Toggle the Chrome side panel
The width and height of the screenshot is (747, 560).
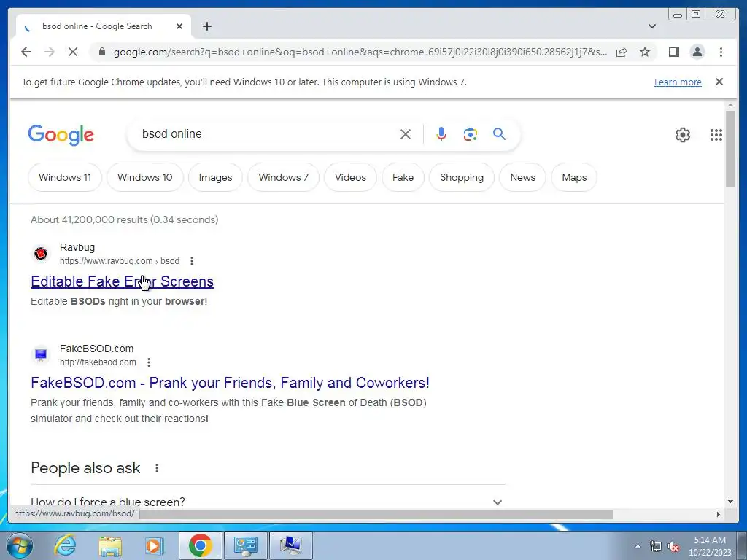click(x=673, y=52)
